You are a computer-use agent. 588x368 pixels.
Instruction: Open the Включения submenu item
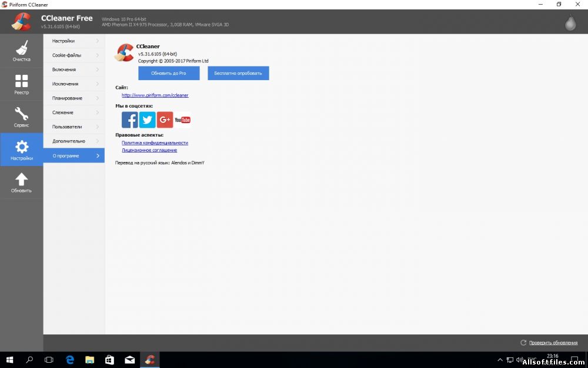(74, 69)
